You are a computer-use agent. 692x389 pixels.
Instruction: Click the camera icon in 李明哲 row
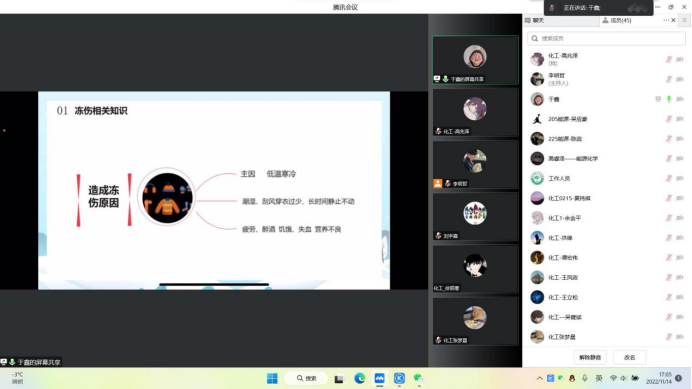680,79
